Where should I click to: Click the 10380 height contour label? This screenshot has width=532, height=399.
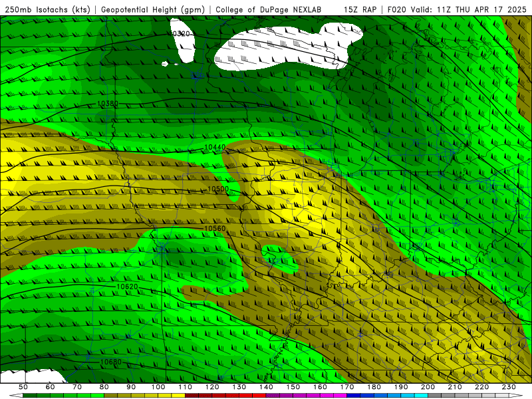[108, 104]
